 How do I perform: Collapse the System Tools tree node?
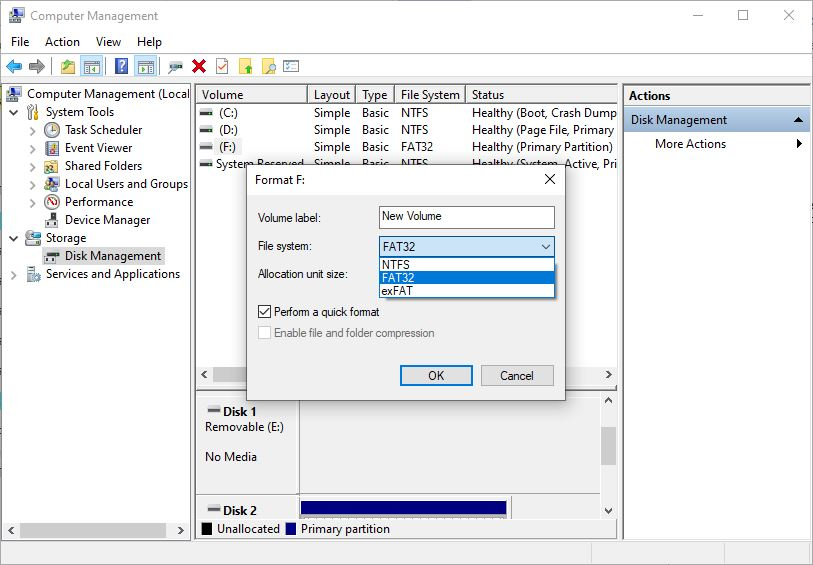coord(14,112)
